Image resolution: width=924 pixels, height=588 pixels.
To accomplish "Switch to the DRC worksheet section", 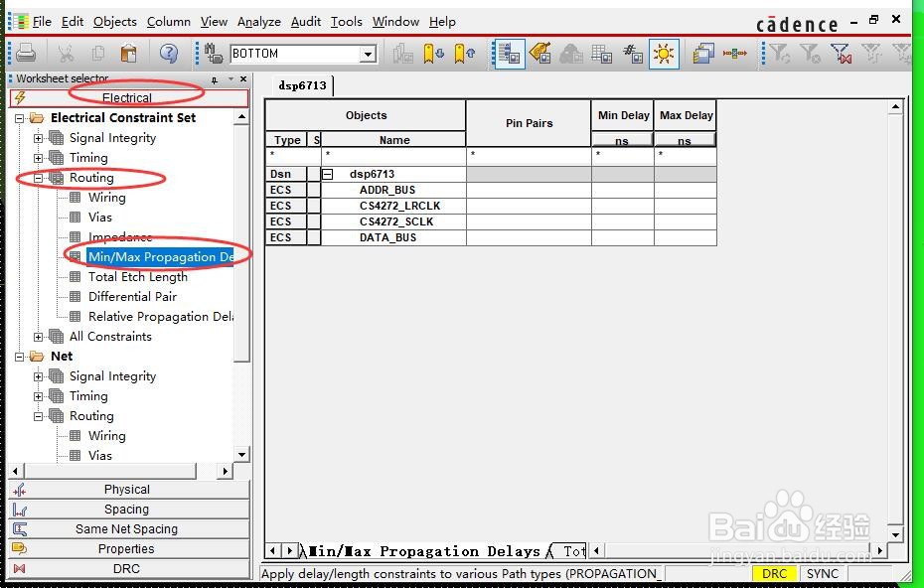I will coord(128,568).
